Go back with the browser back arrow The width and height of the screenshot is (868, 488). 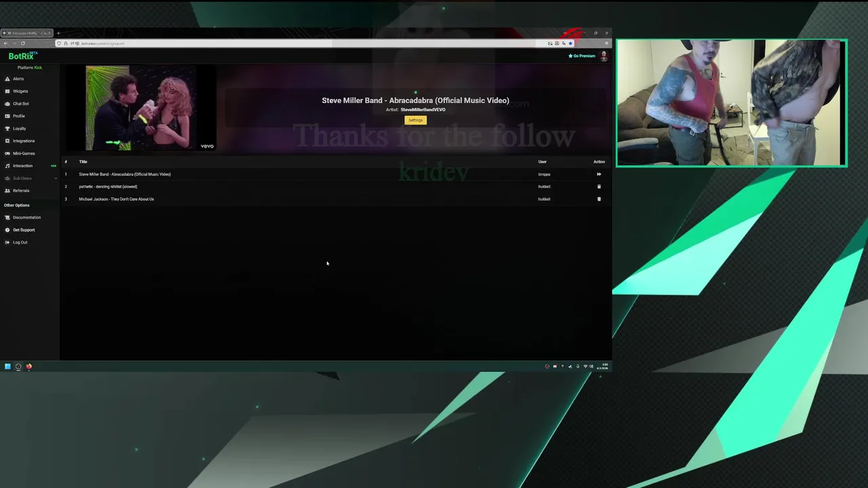click(5, 43)
